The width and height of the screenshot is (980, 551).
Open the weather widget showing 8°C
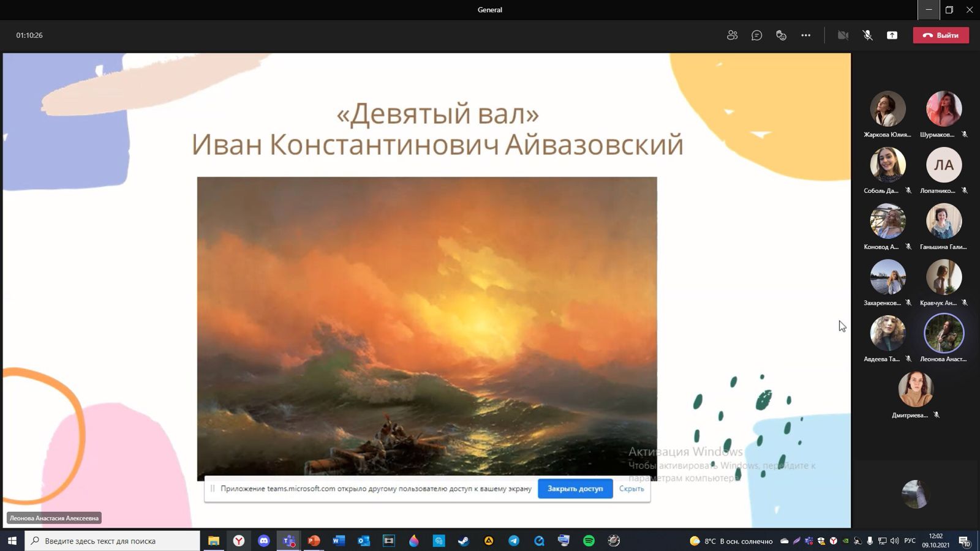(x=732, y=541)
